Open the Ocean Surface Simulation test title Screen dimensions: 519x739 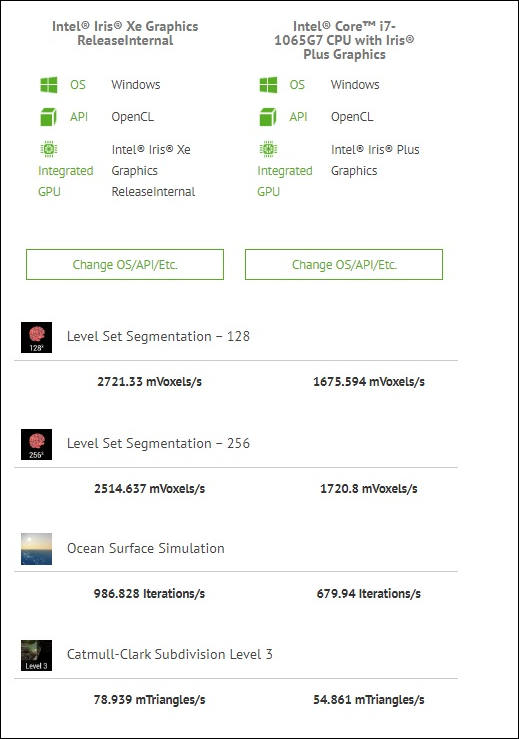pos(146,548)
